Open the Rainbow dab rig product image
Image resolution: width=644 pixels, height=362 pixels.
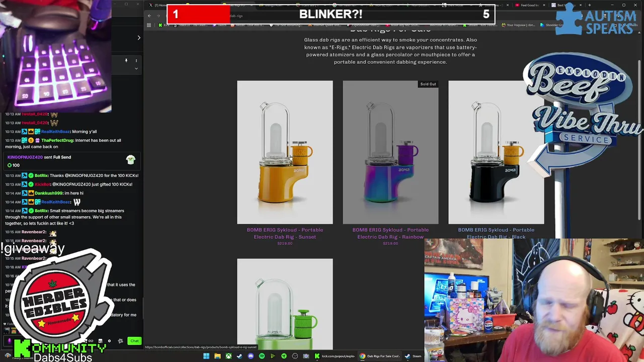click(390, 152)
